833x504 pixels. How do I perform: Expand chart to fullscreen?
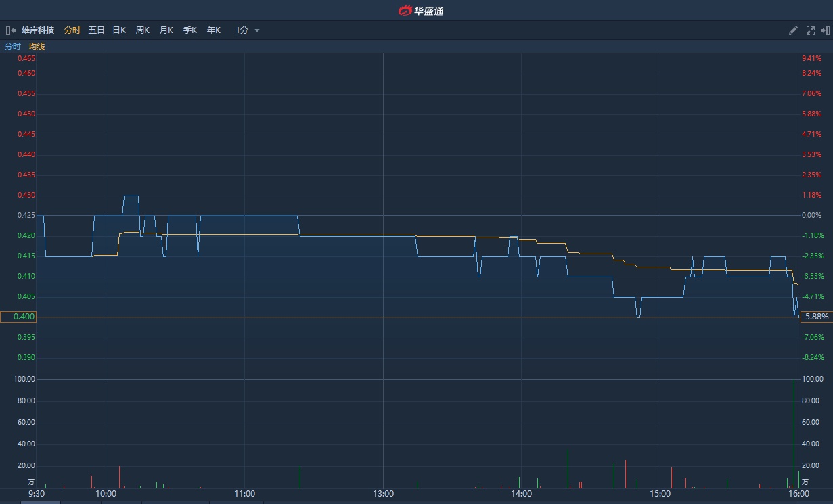point(810,30)
